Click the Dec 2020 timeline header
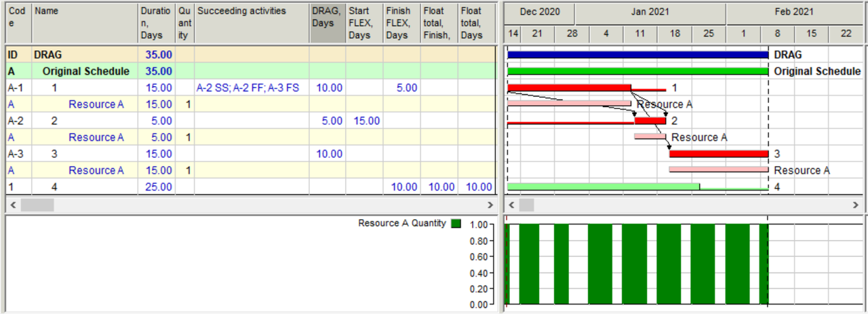868x314 pixels. [x=540, y=13]
